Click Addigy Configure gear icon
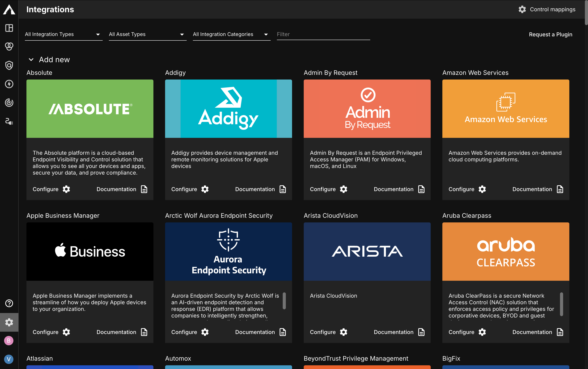 pos(205,189)
